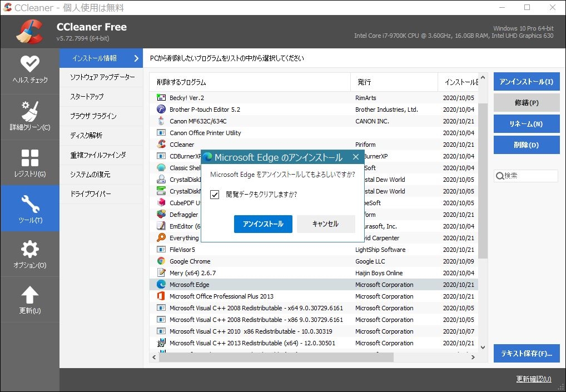The image size is (566, 392).
Task: Open the ブラウザ プラグイン section
Action: click(101, 116)
